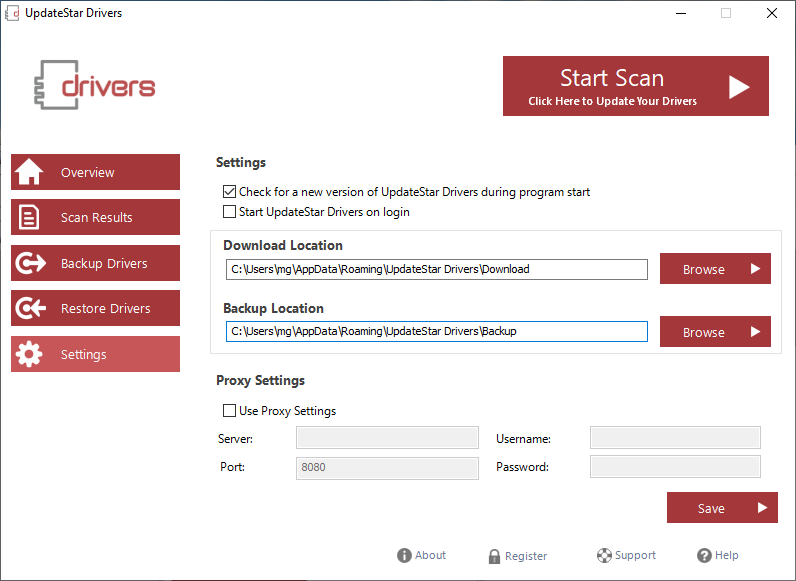
Task: Click the Backup Location path field
Action: 436,331
